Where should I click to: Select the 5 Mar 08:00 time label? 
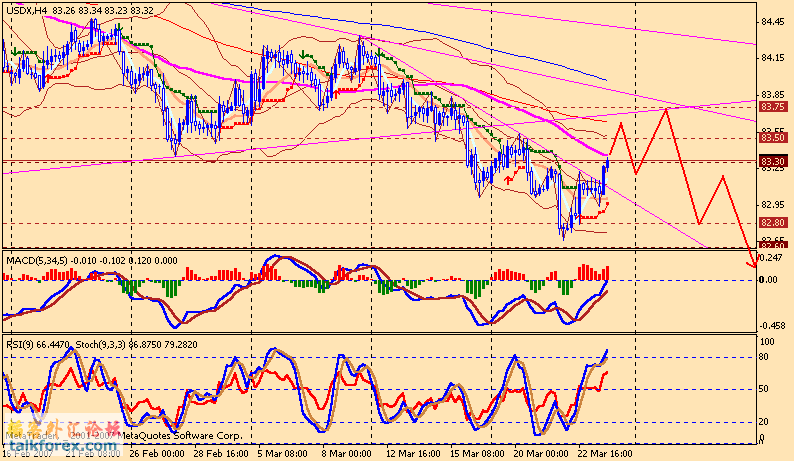point(282,453)
